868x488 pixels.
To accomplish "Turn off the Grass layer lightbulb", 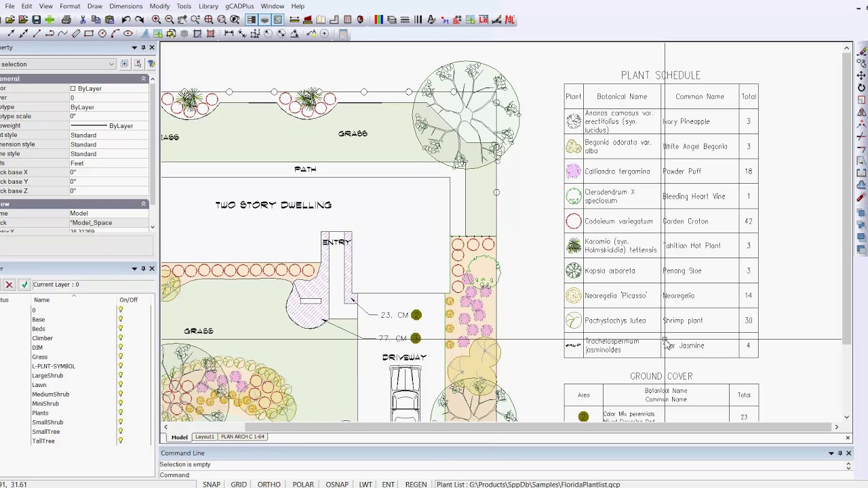I will [121, 357].
